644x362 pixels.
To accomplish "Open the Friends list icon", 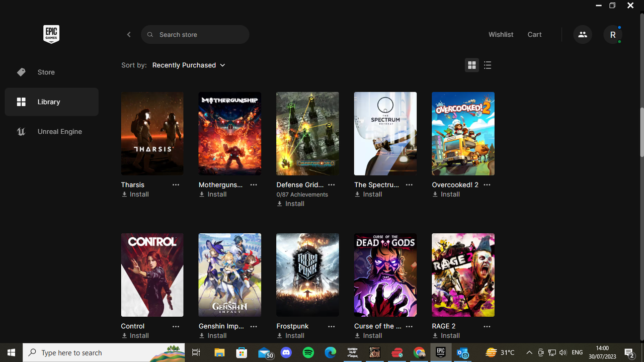I will click(583, 35).
